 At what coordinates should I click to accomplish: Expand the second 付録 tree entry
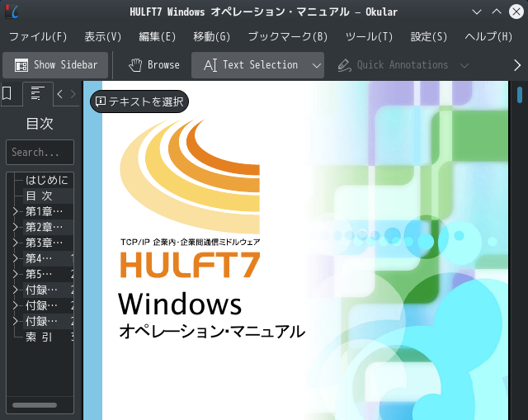pyautogui.click(x=15, y=305)
